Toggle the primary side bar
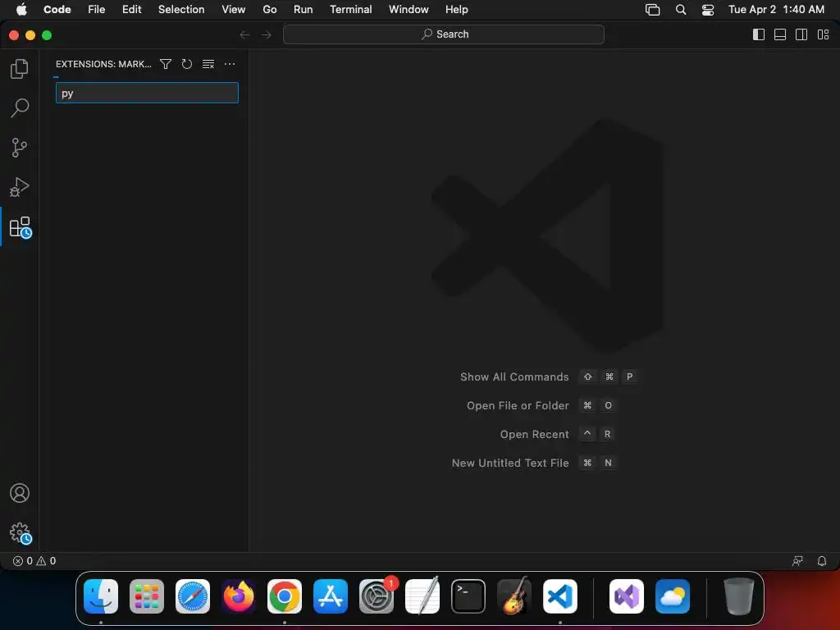 coord(759,34)
